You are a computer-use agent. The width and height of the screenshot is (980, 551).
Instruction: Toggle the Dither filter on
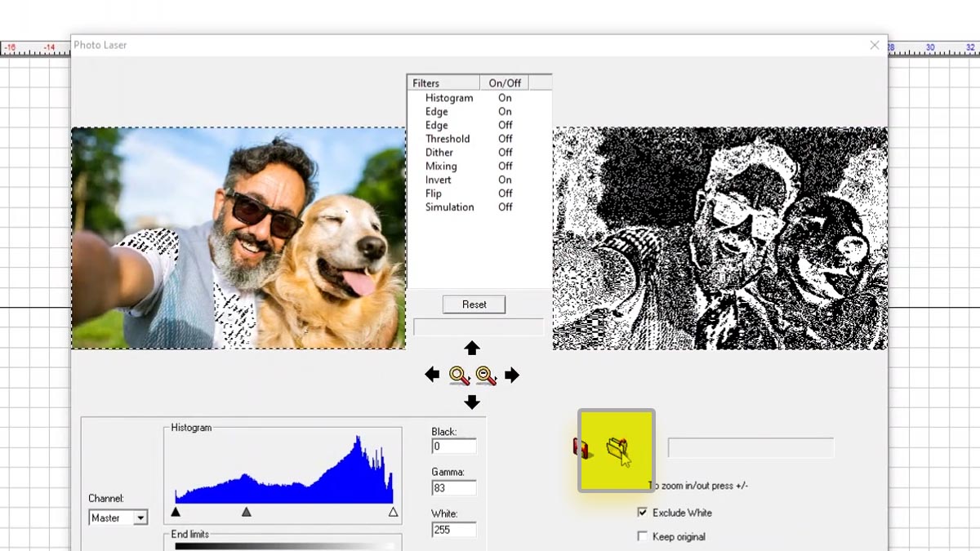(x=504, y=152)
